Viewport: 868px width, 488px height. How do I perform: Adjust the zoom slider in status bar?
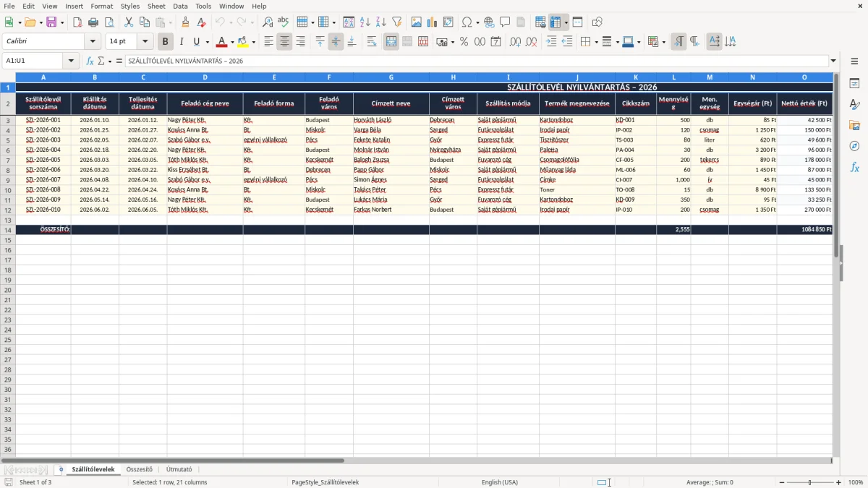click(x=810, y=482)
